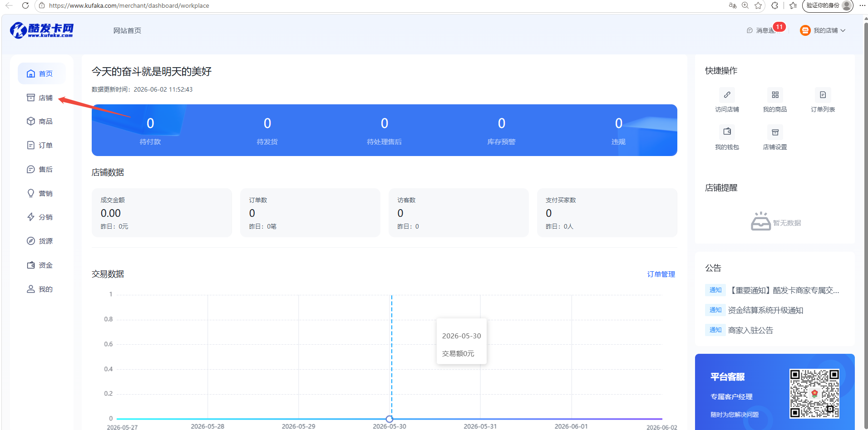Open 访问店铺 quick action icon
The width and height of the screenshot is (868, 430).
pyautogui.click(x=727, y=95)
